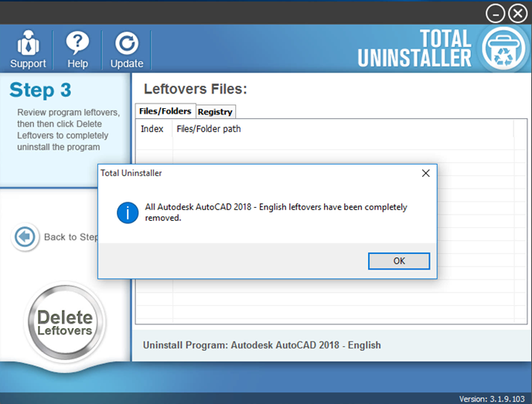
Task: Close the Total Uninstaller main window
Action: [x=518, y=14]
